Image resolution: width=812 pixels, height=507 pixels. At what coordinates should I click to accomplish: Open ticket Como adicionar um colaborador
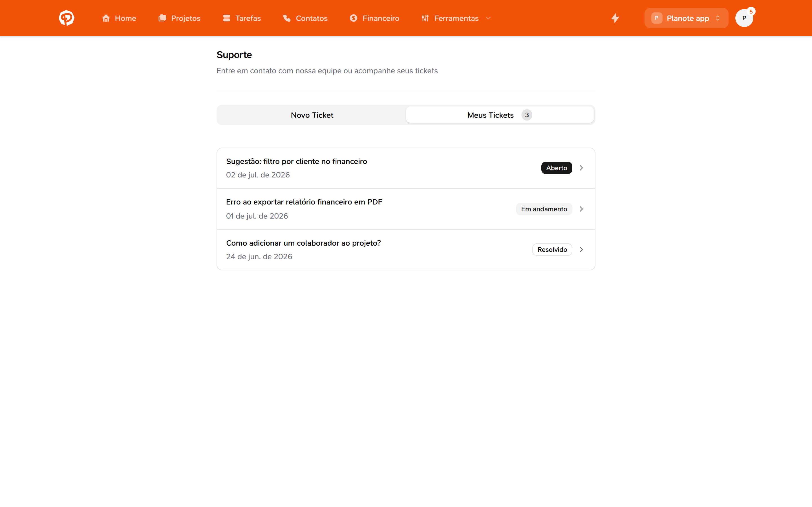(x=406, y=250)
